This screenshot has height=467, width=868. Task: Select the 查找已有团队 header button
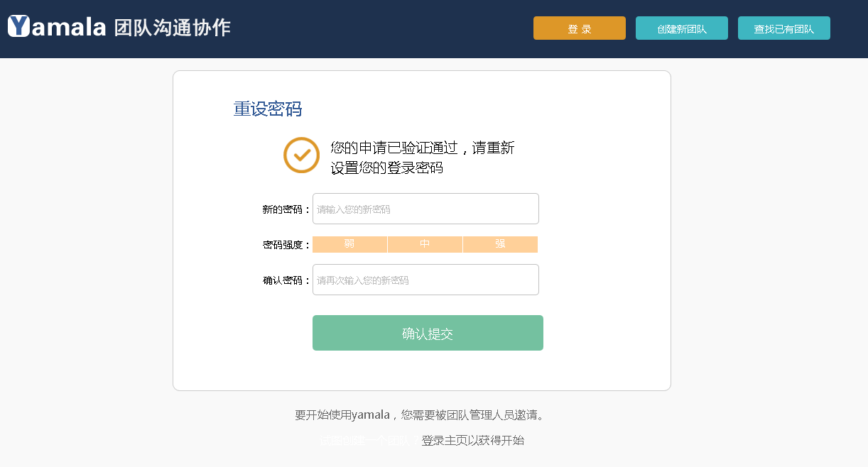point(783,28)
